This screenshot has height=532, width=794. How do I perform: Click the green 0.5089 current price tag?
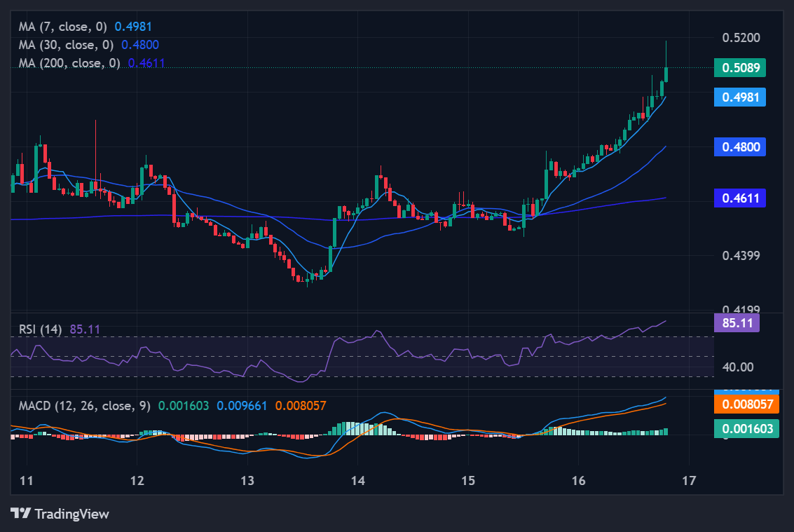(x=739, y=68)
